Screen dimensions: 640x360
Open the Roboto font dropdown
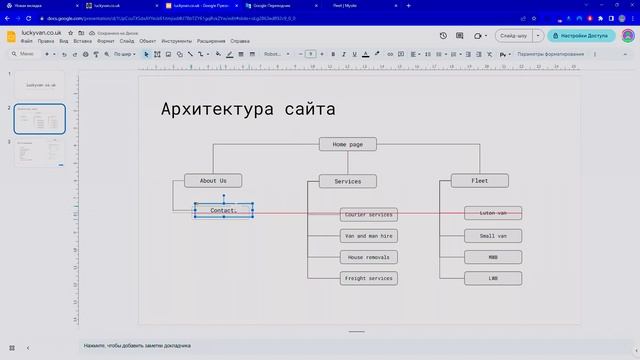coord(276,54)
